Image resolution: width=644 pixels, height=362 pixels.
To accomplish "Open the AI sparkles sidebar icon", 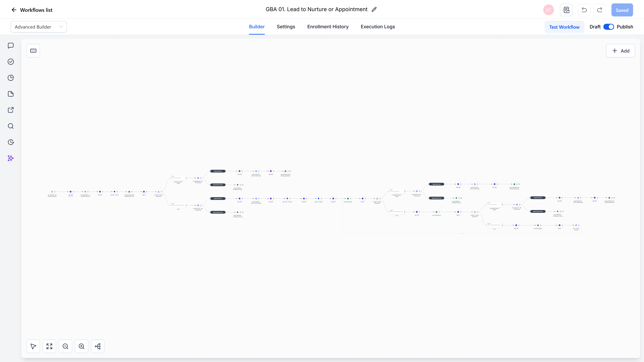I will point(11,158).
